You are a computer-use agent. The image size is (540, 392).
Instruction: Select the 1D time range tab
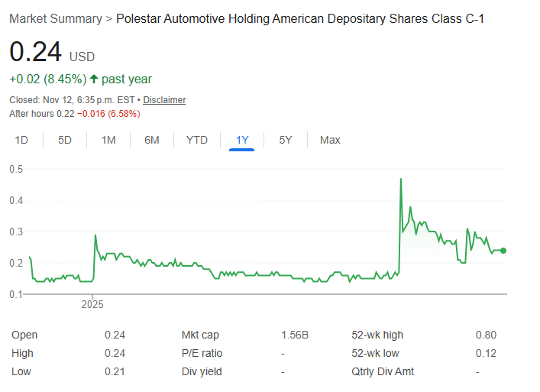point(22,140)
